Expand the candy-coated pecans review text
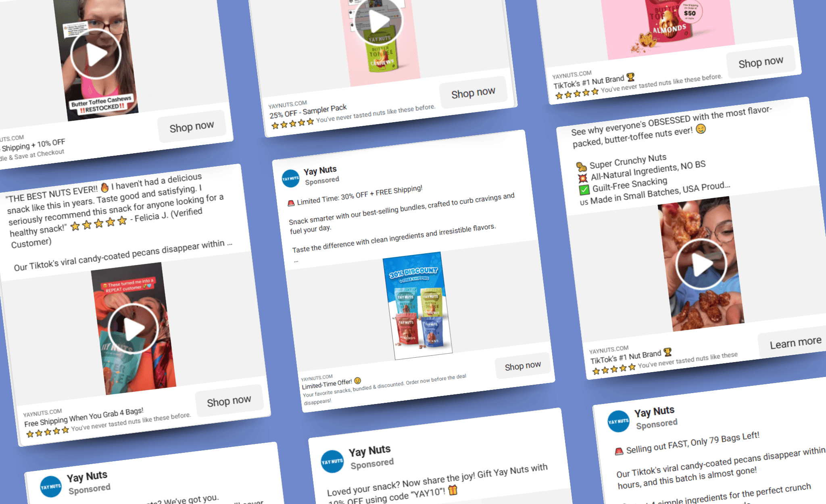 [x=229, y=244]
